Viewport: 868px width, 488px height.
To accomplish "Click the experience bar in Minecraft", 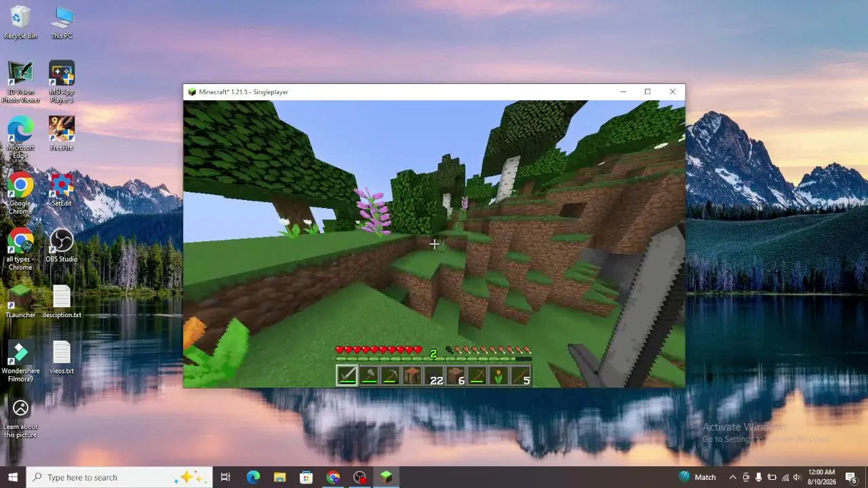I will pos(433,359).
